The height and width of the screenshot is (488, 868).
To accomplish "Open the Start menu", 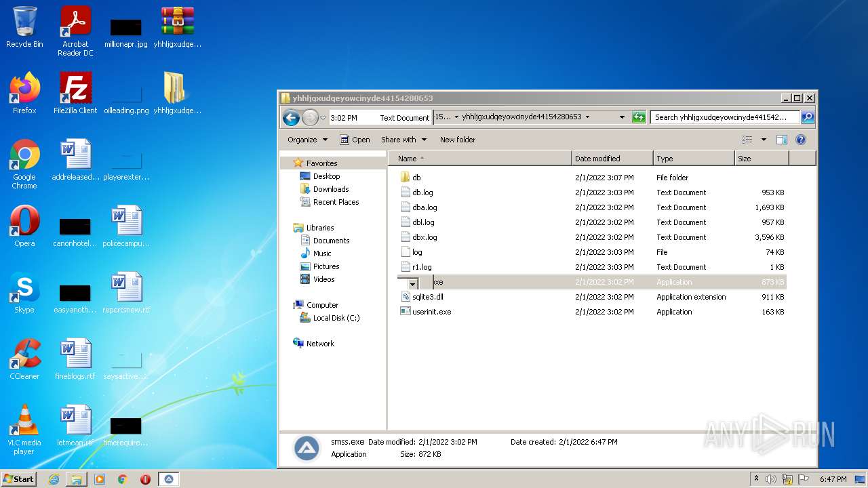I will [19, 479].
